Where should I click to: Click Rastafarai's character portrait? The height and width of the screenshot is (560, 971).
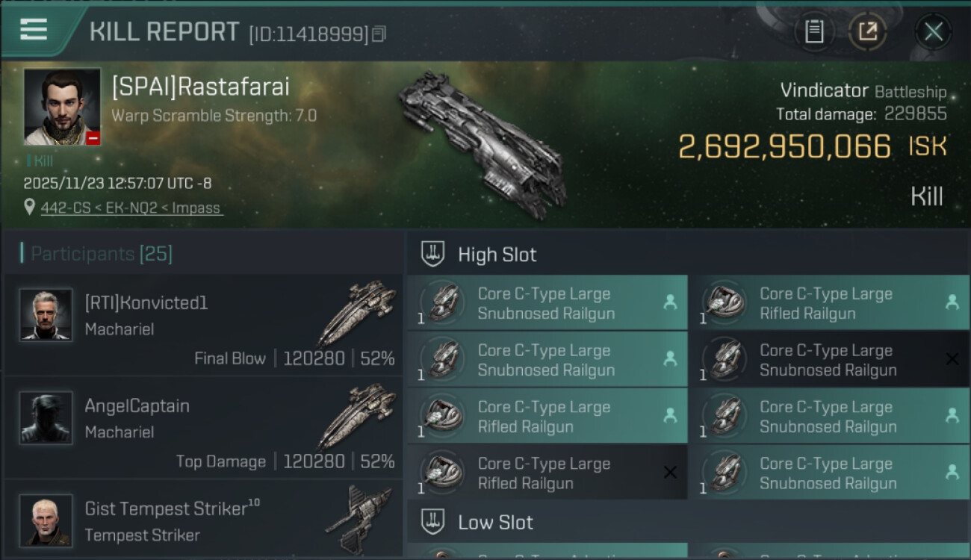(x=62, y=106)
